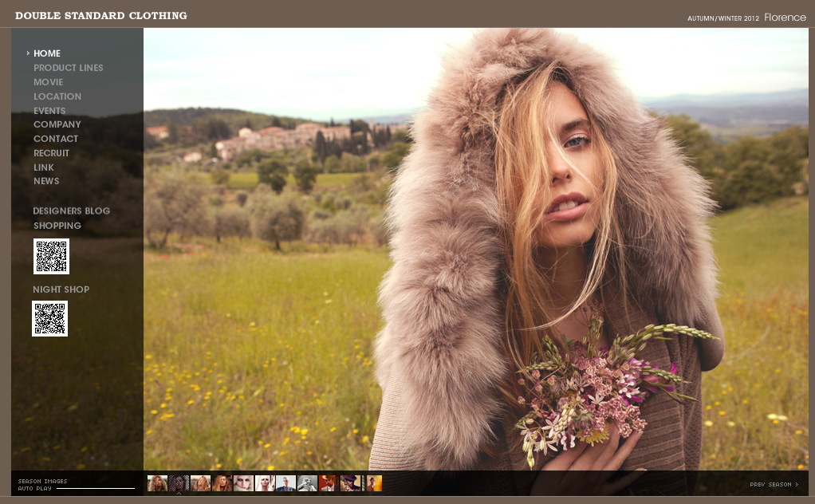Open the Movie page
The image size is (815, 504).
[48, 82]
